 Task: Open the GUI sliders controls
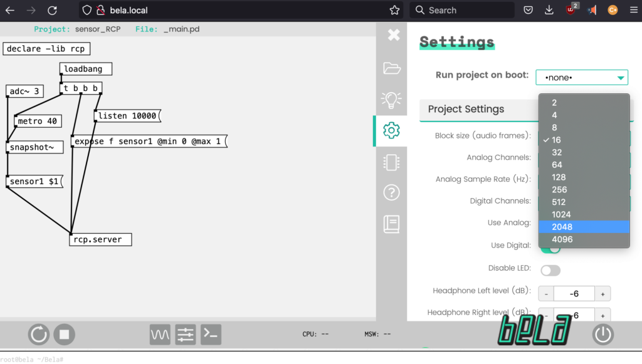point(186,335)
